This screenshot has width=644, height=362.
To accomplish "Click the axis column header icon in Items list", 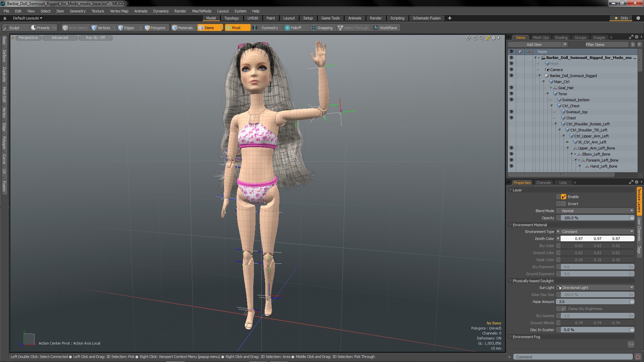I will 528,51.
